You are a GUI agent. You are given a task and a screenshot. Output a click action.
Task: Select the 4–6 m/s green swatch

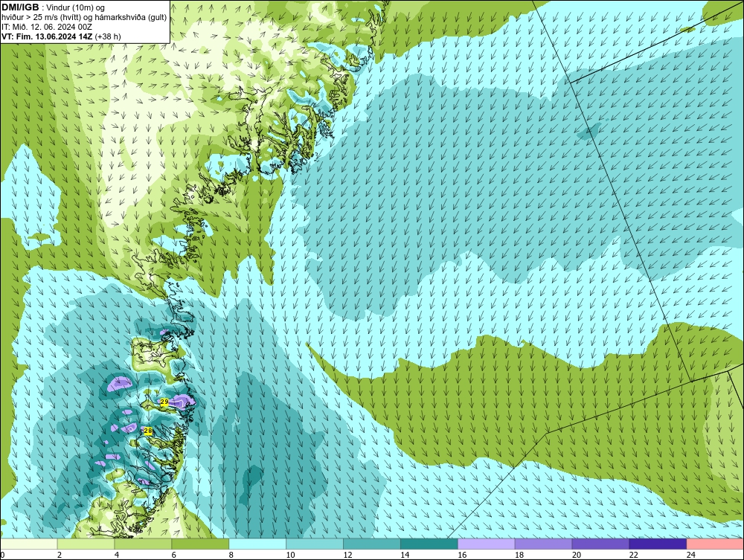pos(143,544)
